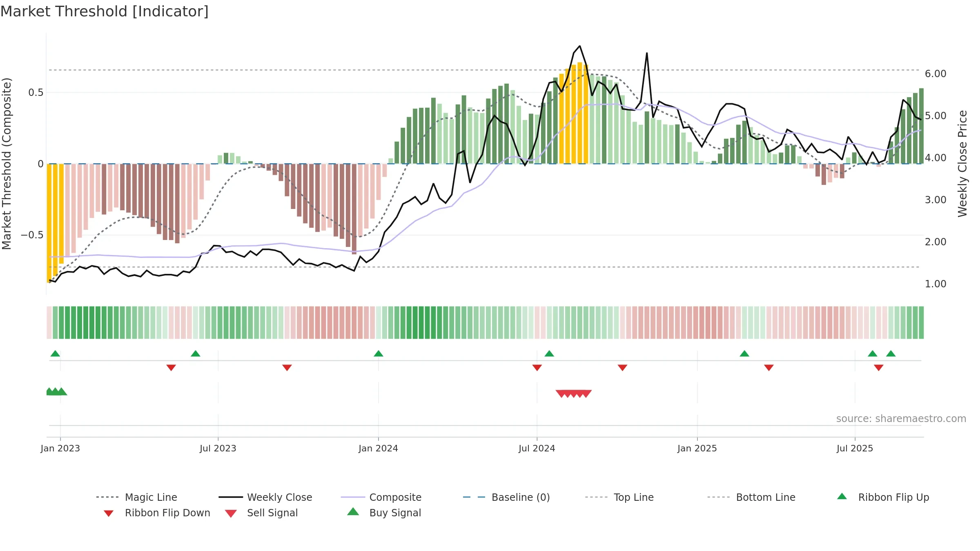This screenshot has height=551, width=980.
Task: Click the first ribbon flip up marker at Jan 2023
Action: point(55,353)
